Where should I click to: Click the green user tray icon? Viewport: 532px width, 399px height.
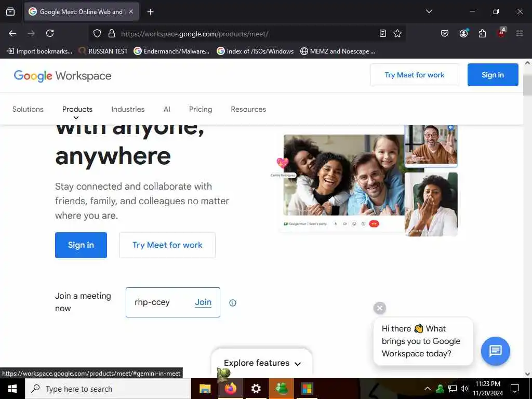pyautogui.click(x=440, y=389)
